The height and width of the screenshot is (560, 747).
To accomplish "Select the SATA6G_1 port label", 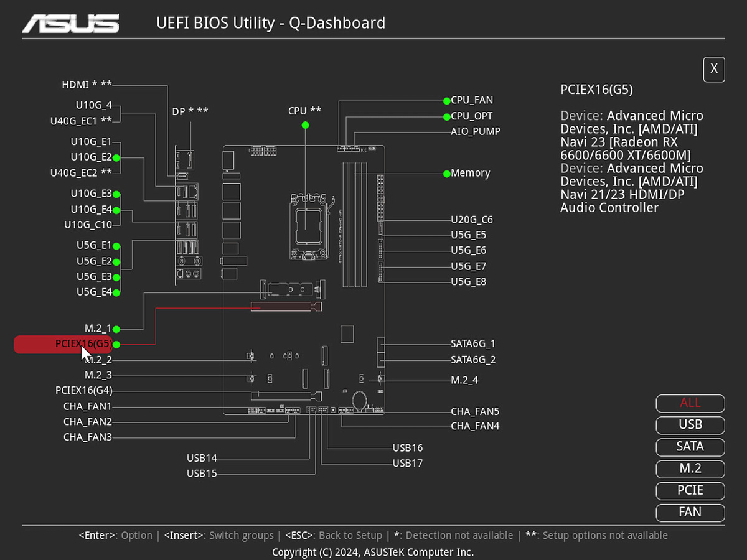I will [x=473, y=343].
